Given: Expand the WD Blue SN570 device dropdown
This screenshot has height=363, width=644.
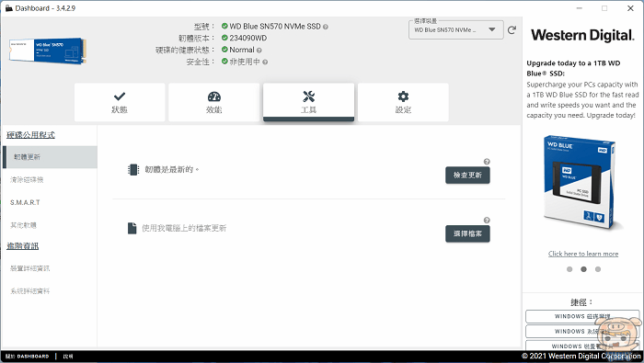Looking at the screenshot, I should (456, 30).
